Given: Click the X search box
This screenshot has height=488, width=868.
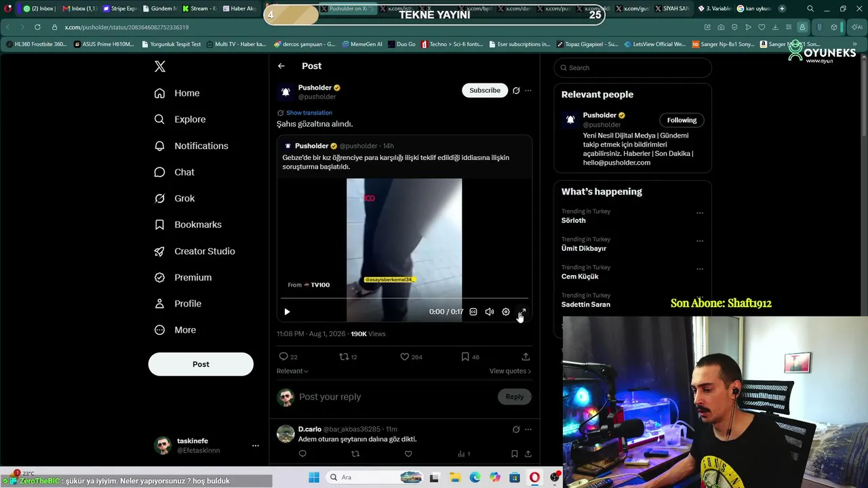Looking at the screenshot, I should (x=633, y=68).
